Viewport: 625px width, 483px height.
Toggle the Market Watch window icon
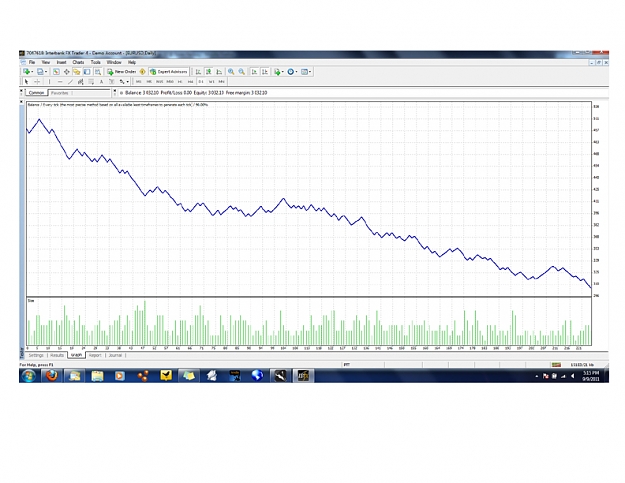click(56, 72)
